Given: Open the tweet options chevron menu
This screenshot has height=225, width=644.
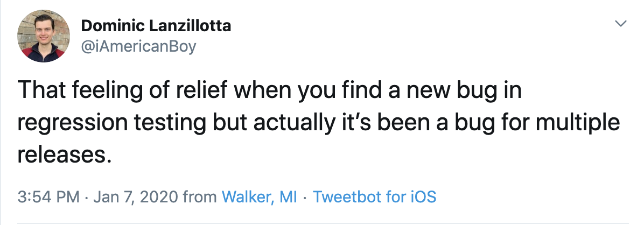Looking at the screenshot, I should pyautogui.click(x=621, y=24).
